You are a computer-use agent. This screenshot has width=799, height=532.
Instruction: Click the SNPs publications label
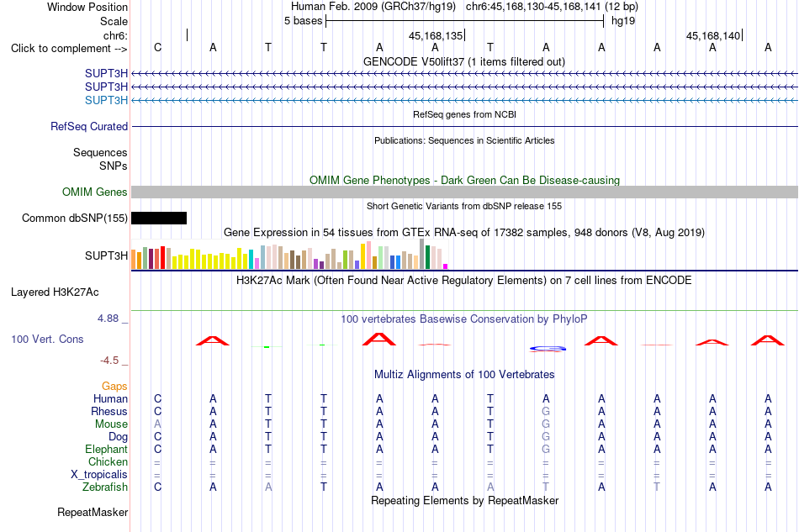click(x=114, y=166)
